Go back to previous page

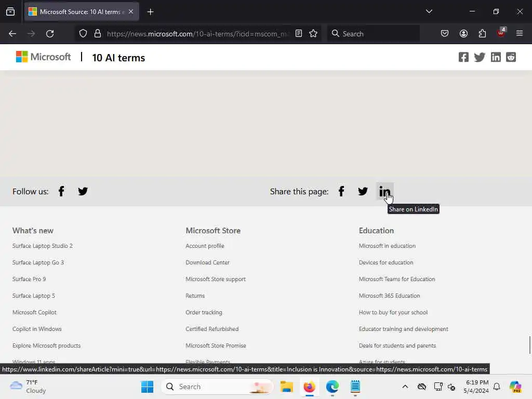coord(12,34)
